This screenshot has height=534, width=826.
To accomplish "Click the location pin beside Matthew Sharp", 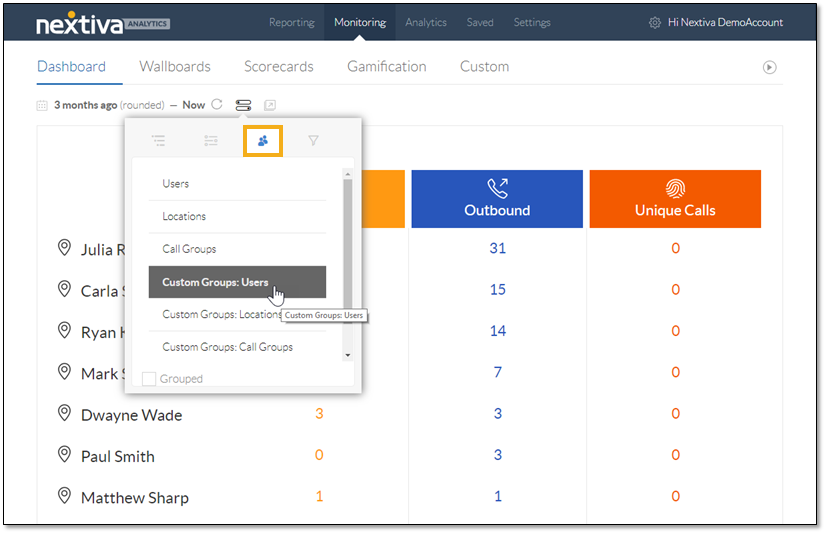I will pos(64,496).
